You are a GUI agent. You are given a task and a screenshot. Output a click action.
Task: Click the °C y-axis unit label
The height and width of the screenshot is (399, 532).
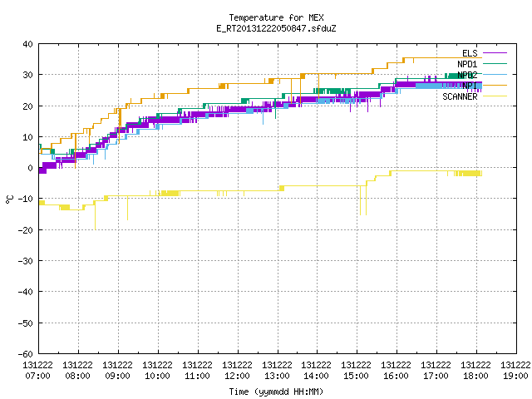(x=9, y=199)
